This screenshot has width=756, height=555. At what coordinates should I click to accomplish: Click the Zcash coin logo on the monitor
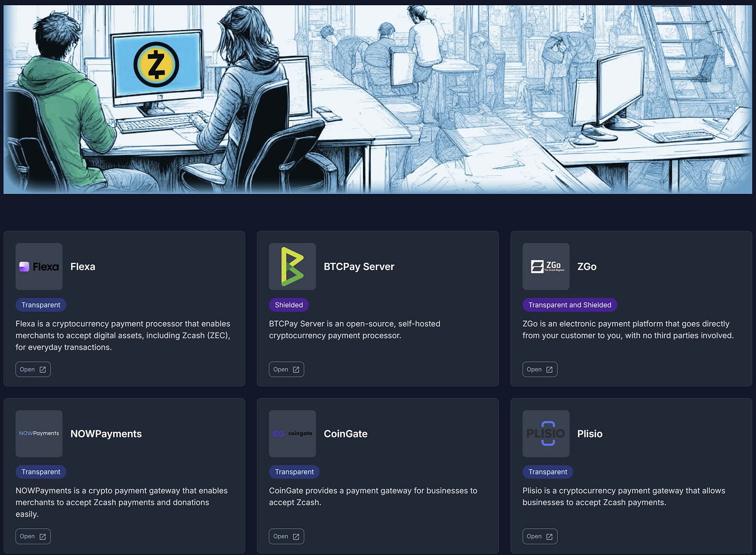tap(156, 65)
